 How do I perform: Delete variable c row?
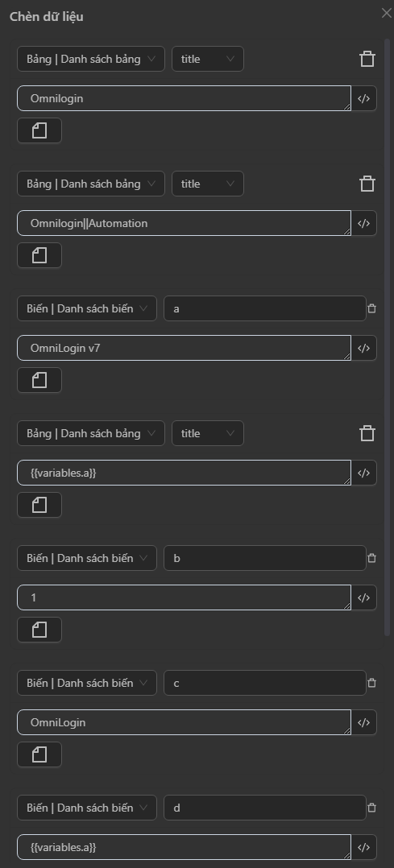click(x=371, y=683)
